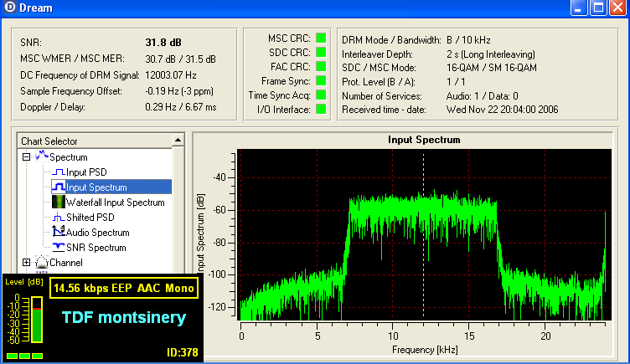Collapse the Spectrum tree node
Screen dimensions: 630x364
coord(26,157)
